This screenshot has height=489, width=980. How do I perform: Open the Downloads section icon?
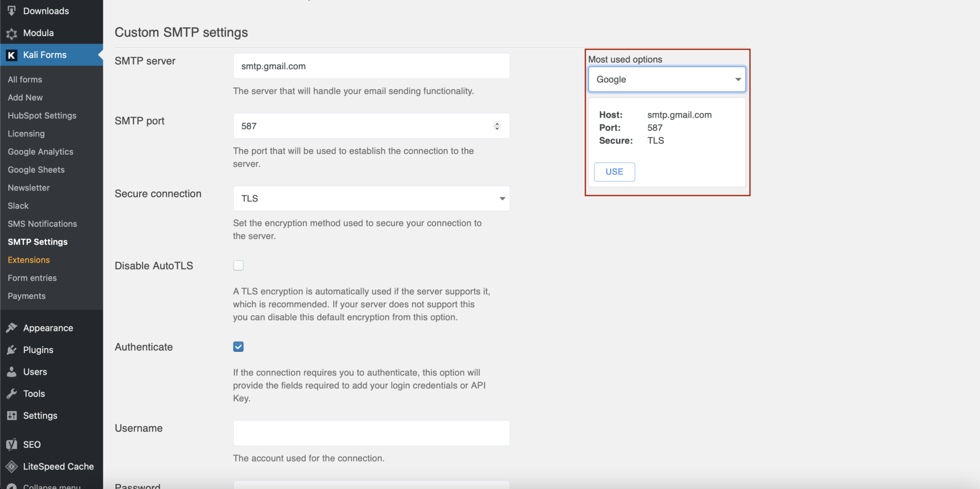click(x=12, y=11)
